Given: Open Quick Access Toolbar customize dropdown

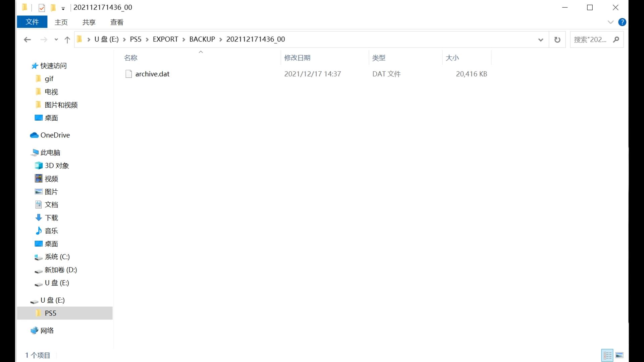Looking at the screenshot, I should (63, 8).
